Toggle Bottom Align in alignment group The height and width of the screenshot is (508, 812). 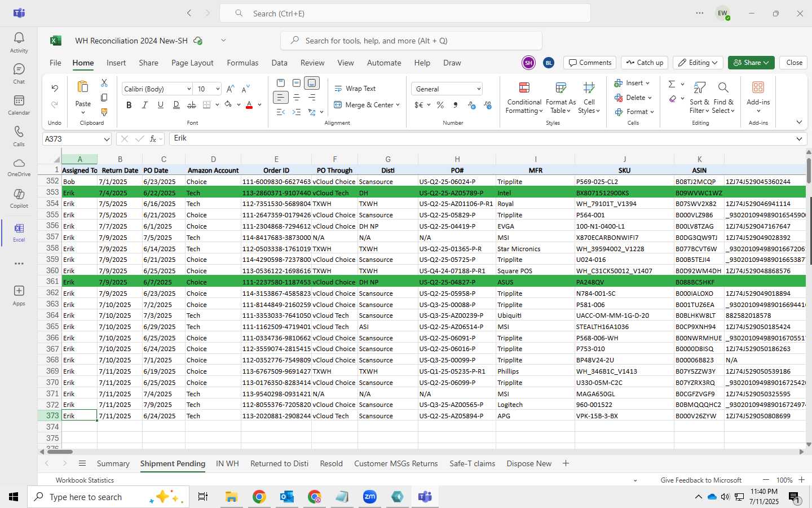tap(312, 83)
